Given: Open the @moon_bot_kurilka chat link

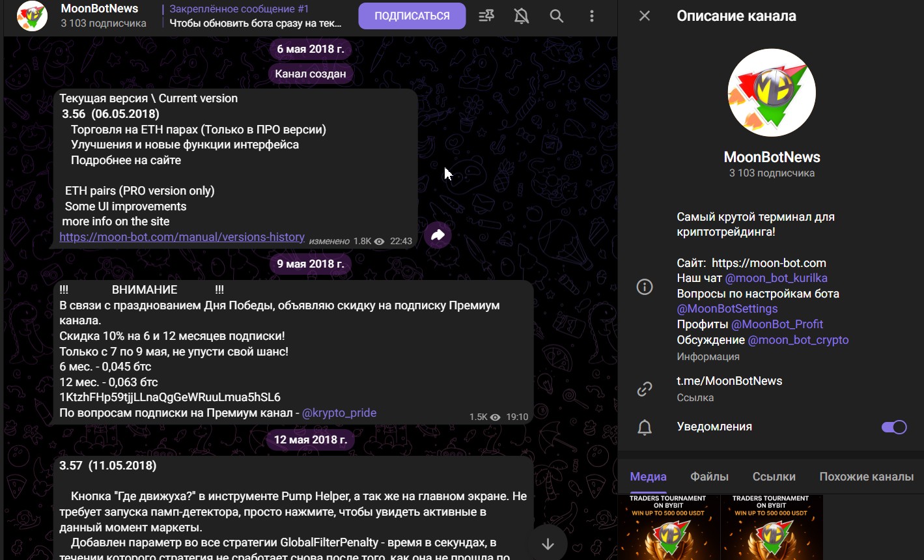Looking at the screenshot, I should click(776, 278).
